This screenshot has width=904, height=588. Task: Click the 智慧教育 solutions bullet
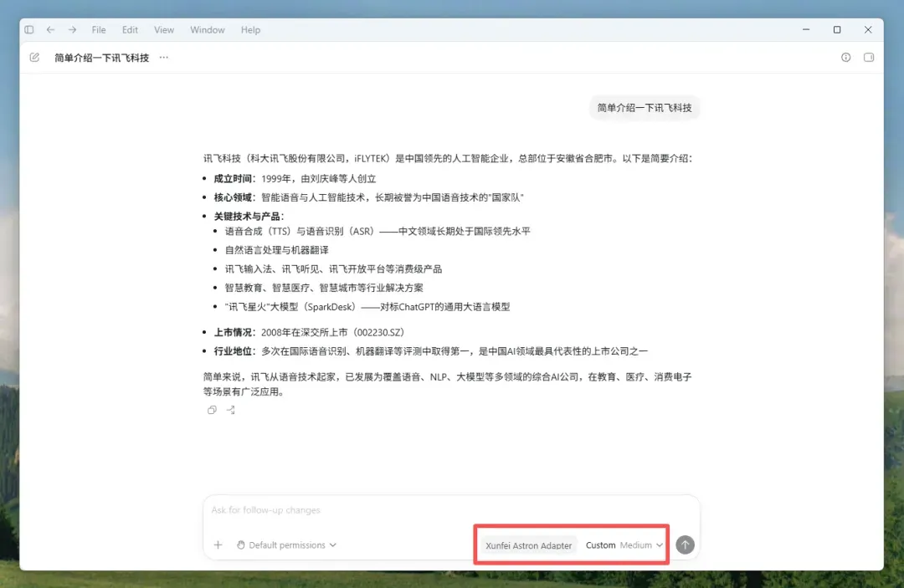coord(324,288)
